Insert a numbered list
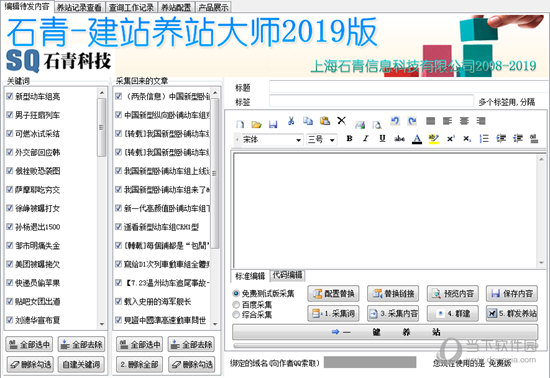Screen dimensions: 550x378 [x=484, y=139]
